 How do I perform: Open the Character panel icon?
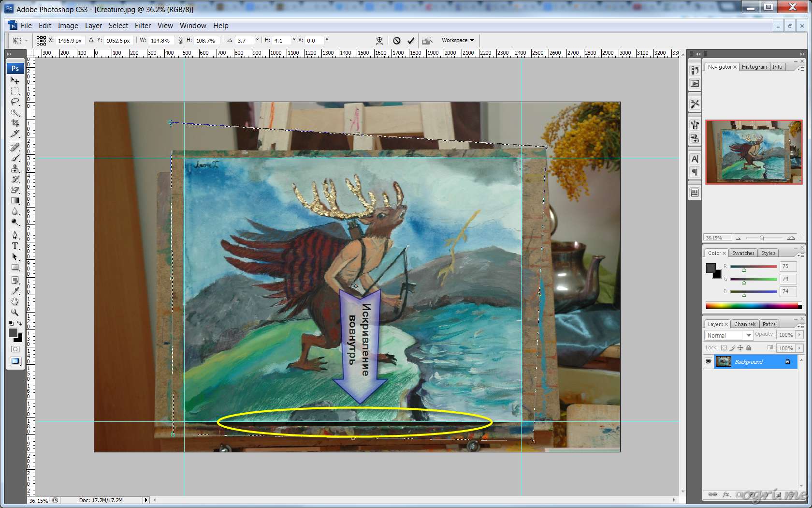[x=695, y=159]
